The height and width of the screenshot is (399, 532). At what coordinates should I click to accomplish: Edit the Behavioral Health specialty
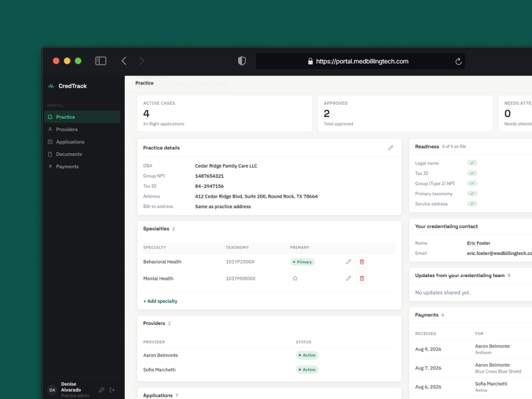pyautogui.click(x=348, y=262)
